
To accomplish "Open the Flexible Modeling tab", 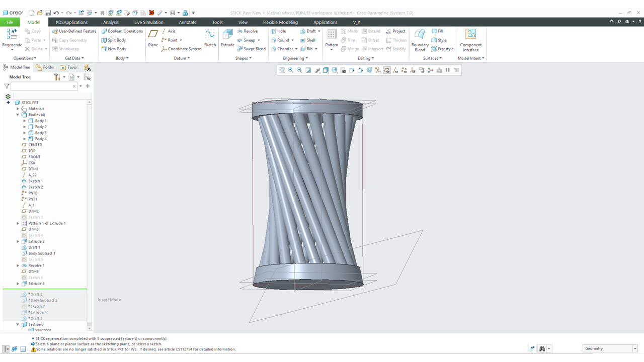I will click(280, 22).
